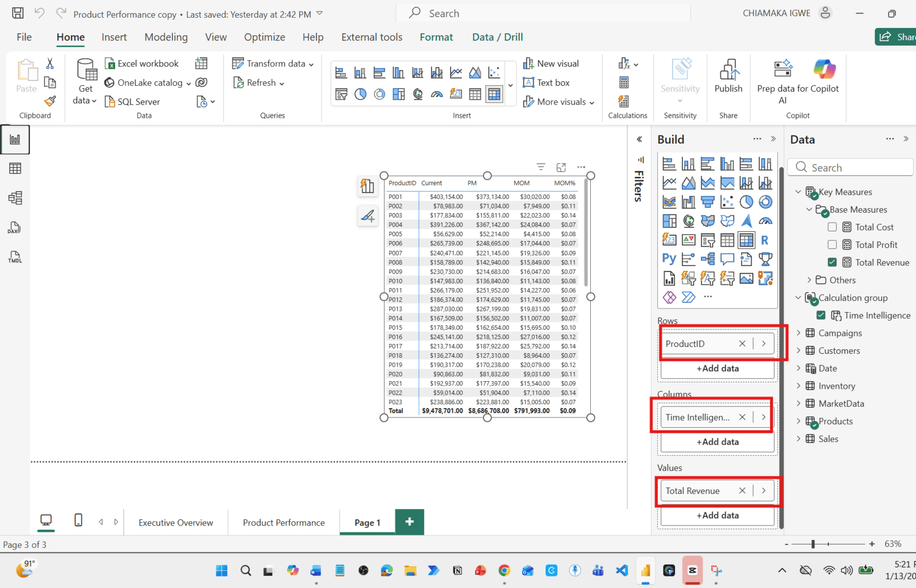Image resolution: width=916 pixels, height=588 pixels.
Task: Open the DAX query view icon
Action: click(15, 228)
